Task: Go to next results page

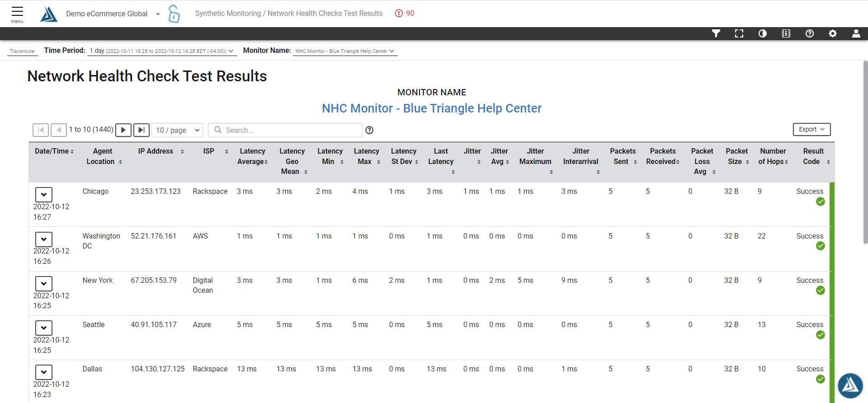Action: [123, 130]
